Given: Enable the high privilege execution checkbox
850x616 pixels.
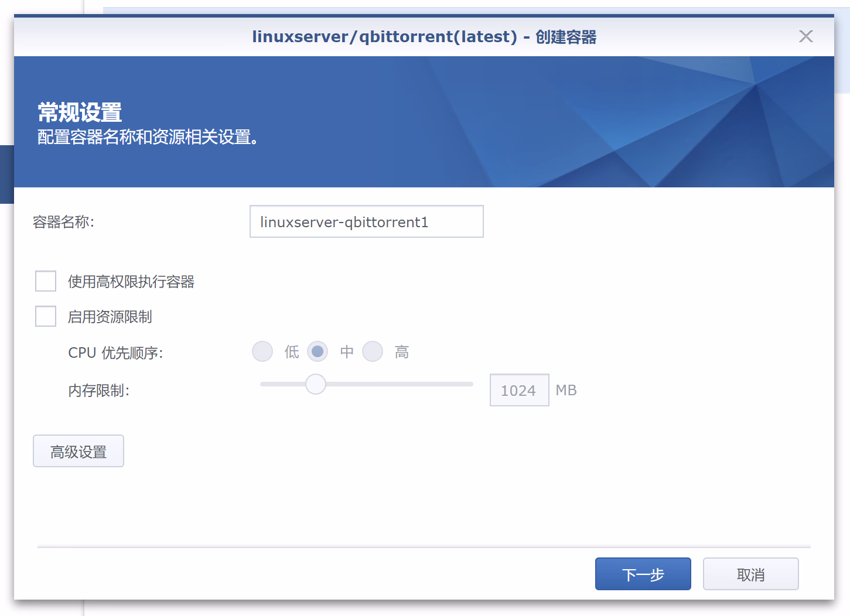Looking at the screenshot, I should (x=46, y=281).
